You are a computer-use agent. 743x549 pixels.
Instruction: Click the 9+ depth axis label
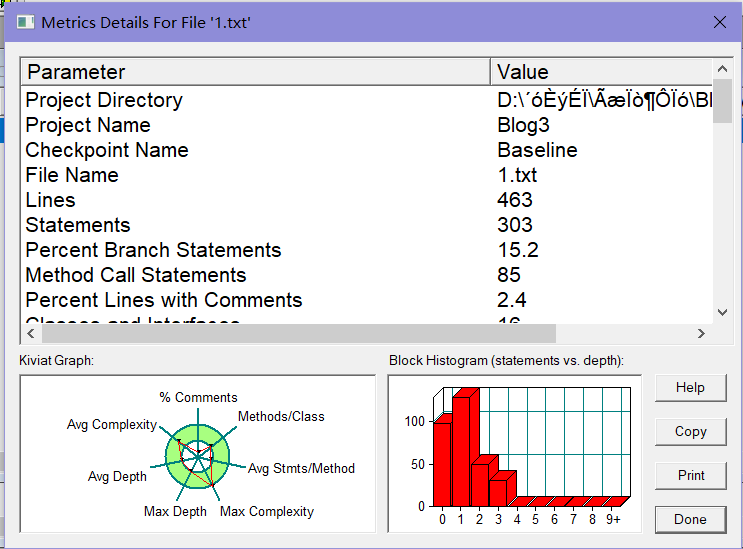click(x=613, y=520)
